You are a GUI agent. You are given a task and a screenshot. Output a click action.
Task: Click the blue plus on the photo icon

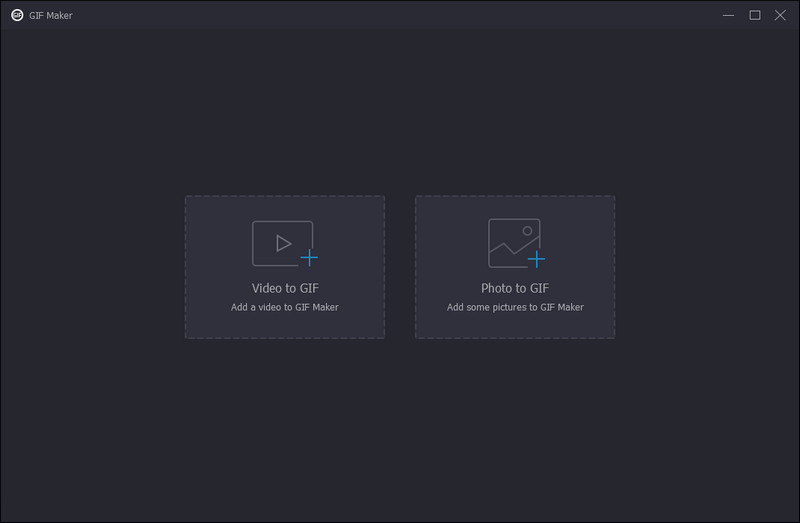[x=537, y=259]
